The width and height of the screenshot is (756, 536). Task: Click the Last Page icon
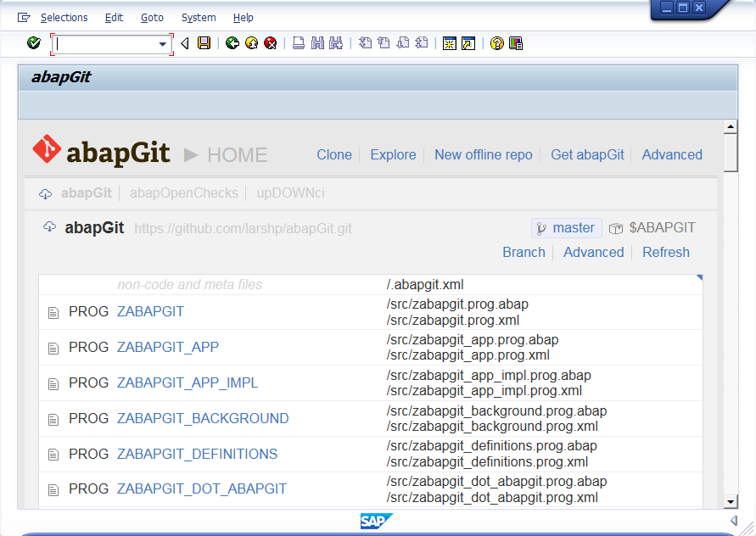click(x=422, y=43)
